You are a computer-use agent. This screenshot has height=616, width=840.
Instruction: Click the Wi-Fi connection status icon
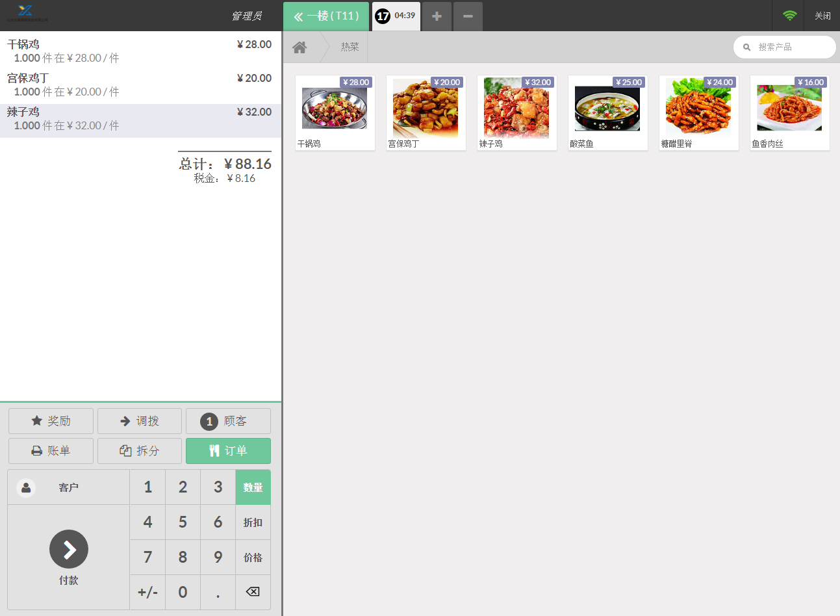(x=789, y=16)
